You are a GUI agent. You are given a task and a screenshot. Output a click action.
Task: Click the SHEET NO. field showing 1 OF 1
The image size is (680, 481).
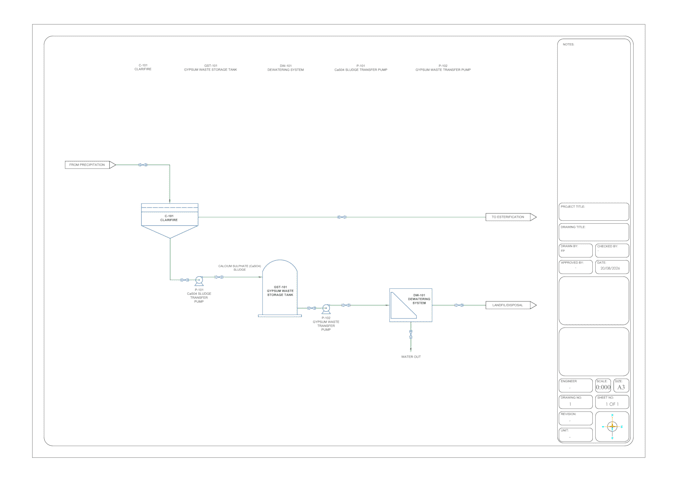click(x=612, y=402)
